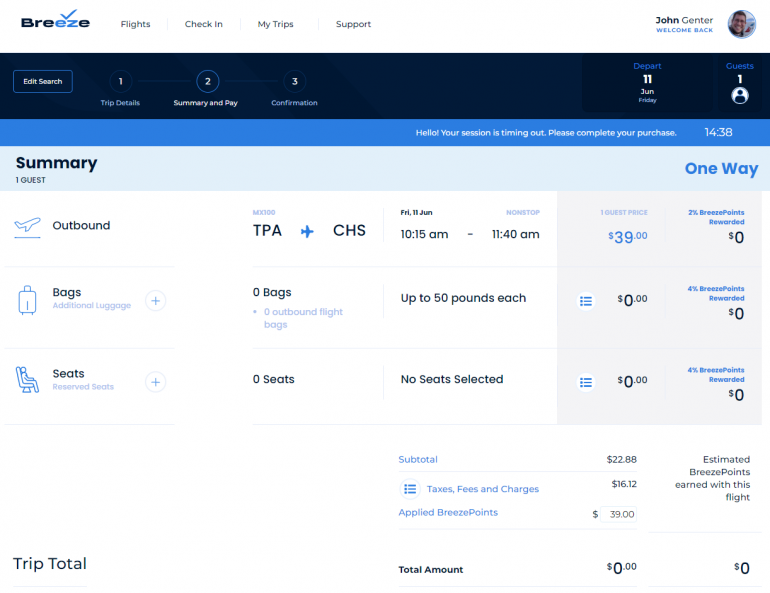The image size is (770, 593).
Task: Click the Applied BreezePoints amount field
Action: tap(620, 514)
